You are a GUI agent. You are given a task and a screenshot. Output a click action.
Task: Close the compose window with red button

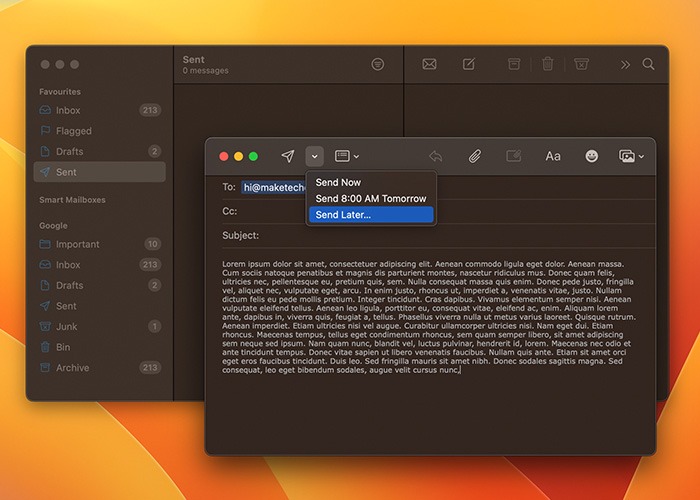click(x=224, y=156)
